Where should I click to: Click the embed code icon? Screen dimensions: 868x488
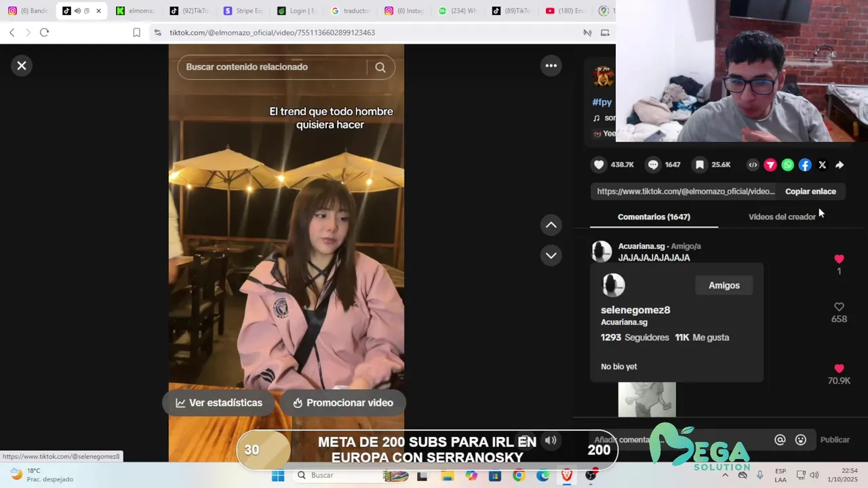[x=753, y=165]
